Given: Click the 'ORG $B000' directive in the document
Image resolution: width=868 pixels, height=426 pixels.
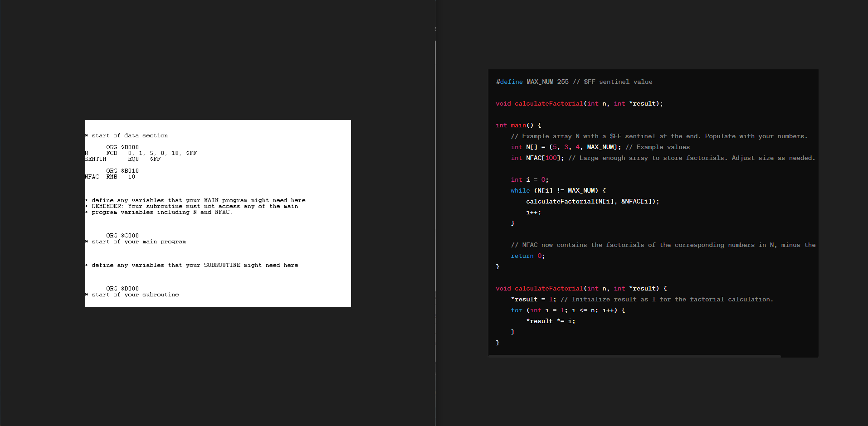Looking at the screenshot, I should pyautogui.click(x=122, y=147).
